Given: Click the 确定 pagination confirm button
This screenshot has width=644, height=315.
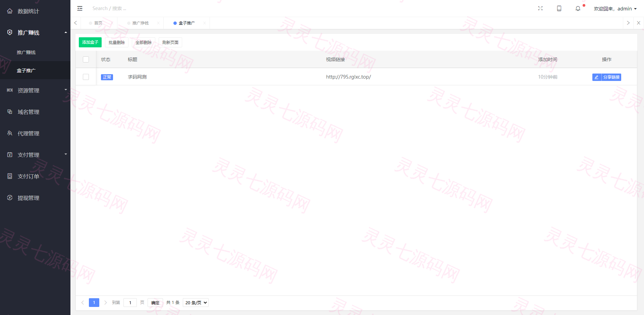Looking at the screenshot, I should [x=155, y=303].
